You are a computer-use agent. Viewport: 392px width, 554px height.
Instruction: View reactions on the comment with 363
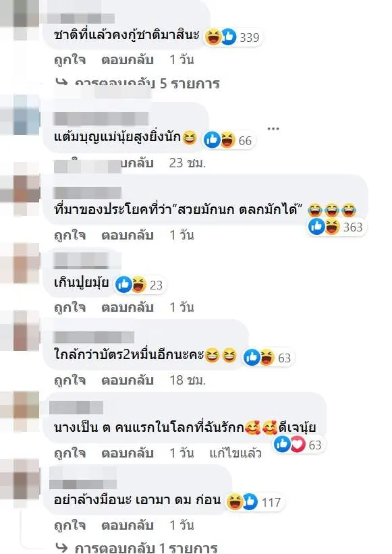336,227
